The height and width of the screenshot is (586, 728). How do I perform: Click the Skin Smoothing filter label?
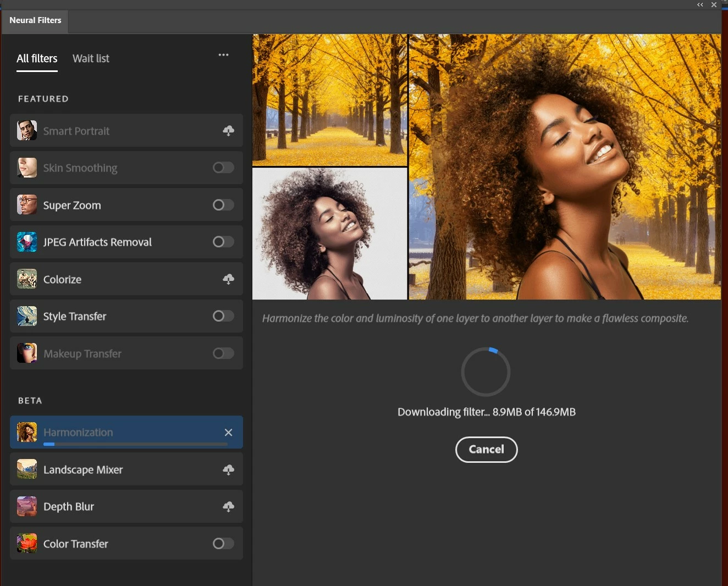(80, 168)
